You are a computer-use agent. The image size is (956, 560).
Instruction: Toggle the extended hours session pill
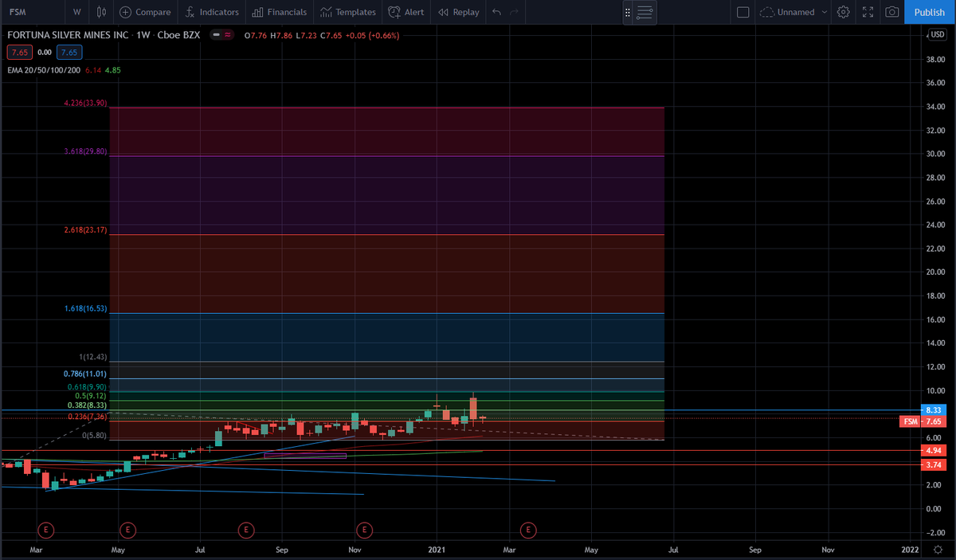tap(221, 35)
